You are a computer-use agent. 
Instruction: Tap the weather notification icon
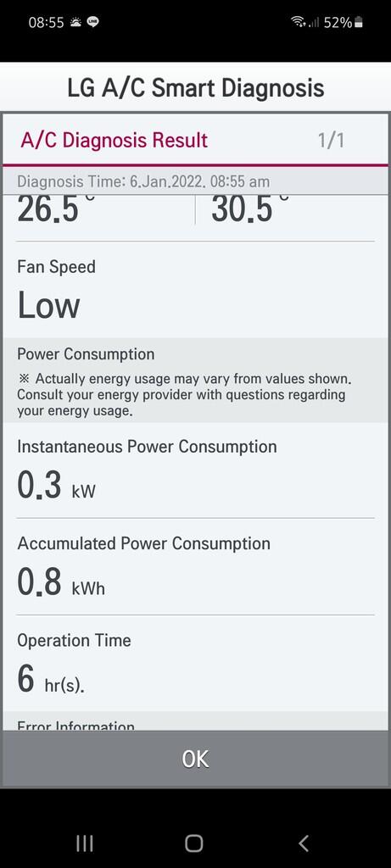pyautogui.click(x=75, y=22)
